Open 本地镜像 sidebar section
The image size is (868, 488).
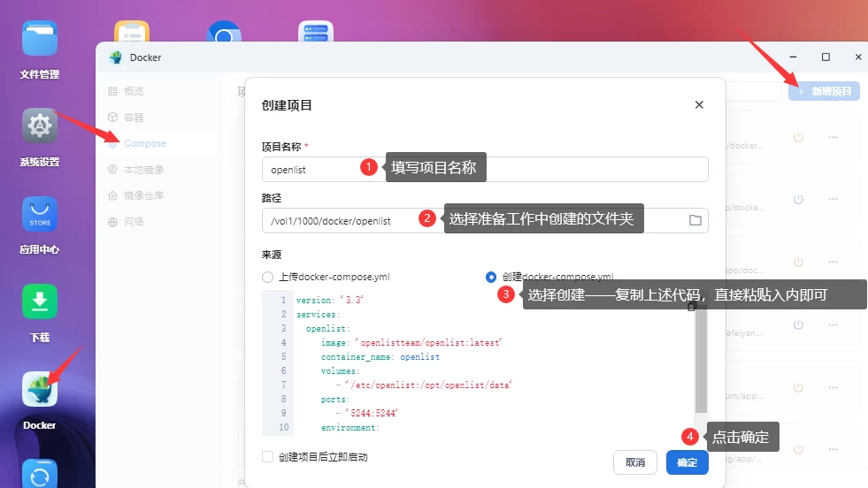pyautogui.click(x=143, y=169)
